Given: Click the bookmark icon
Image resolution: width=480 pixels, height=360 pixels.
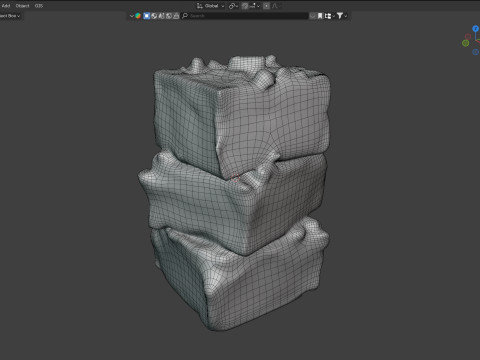Looking at the screenshot, I should coord(320,16).
